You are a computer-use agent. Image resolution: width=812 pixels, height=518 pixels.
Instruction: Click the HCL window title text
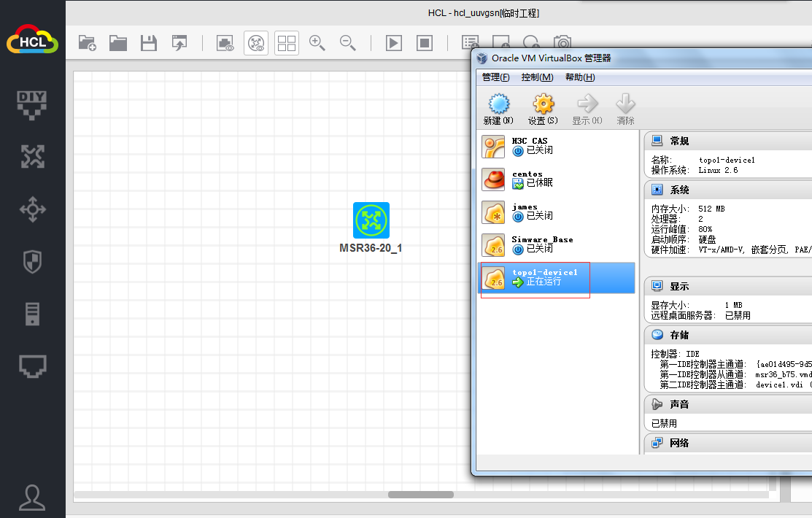pos(484,13)
